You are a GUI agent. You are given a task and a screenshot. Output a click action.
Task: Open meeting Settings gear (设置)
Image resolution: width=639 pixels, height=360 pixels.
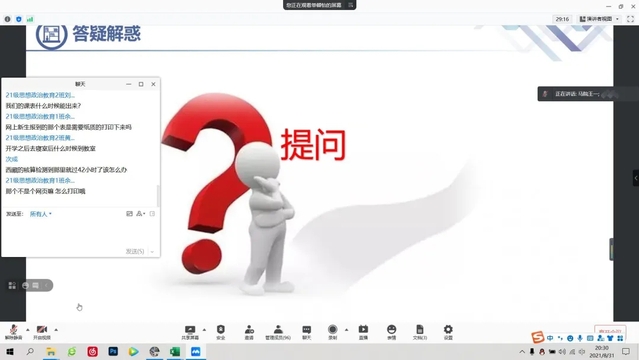tap(448, 332)
